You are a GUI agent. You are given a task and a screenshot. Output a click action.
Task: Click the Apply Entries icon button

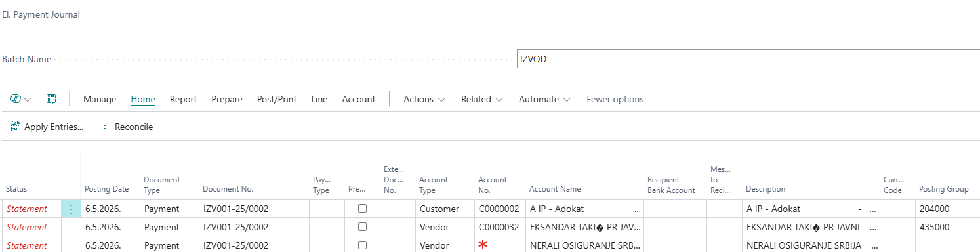tap(47, 127)
